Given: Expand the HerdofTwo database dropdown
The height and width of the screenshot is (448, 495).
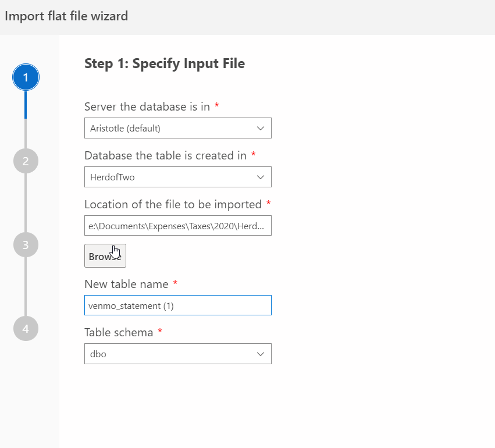Looking at the screenshot, I should (169, 177).
